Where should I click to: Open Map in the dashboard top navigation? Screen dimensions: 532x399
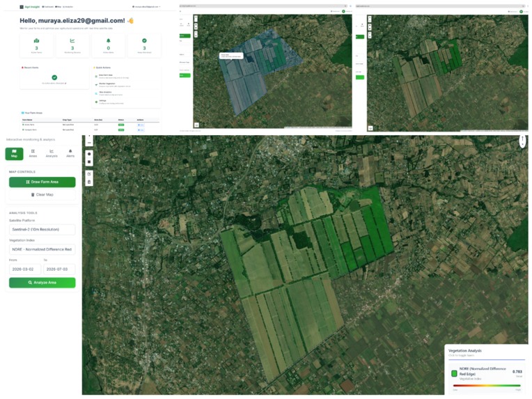58,7
